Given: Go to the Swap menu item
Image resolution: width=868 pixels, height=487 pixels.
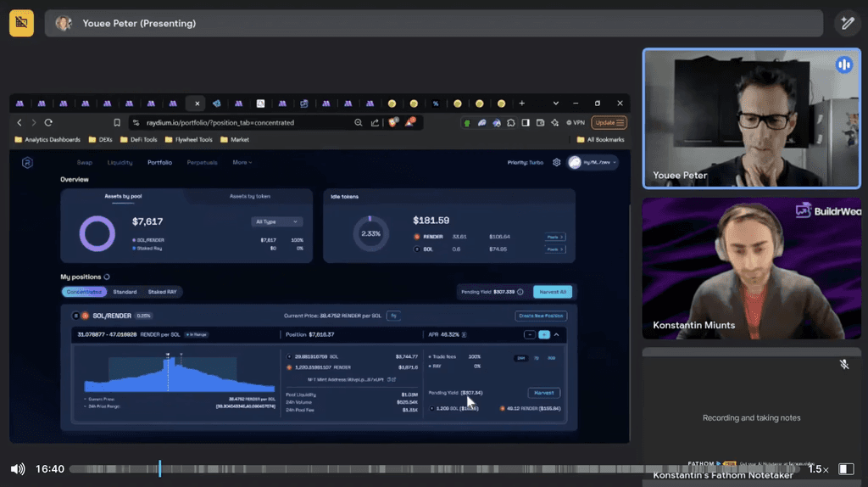Looking at the screenshot, I should [x=85, y=162].
